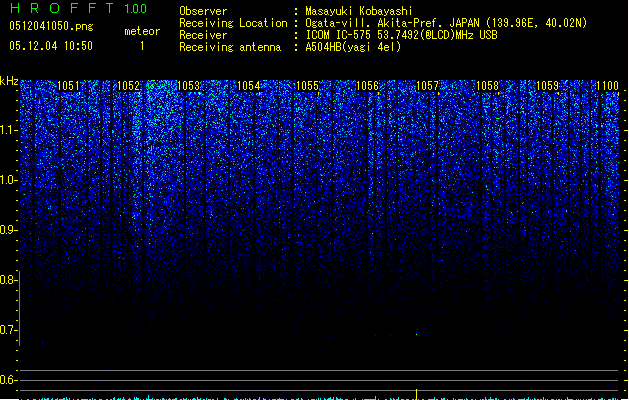Click the Receiver field label
629x400 pixels.
(203, 35)
